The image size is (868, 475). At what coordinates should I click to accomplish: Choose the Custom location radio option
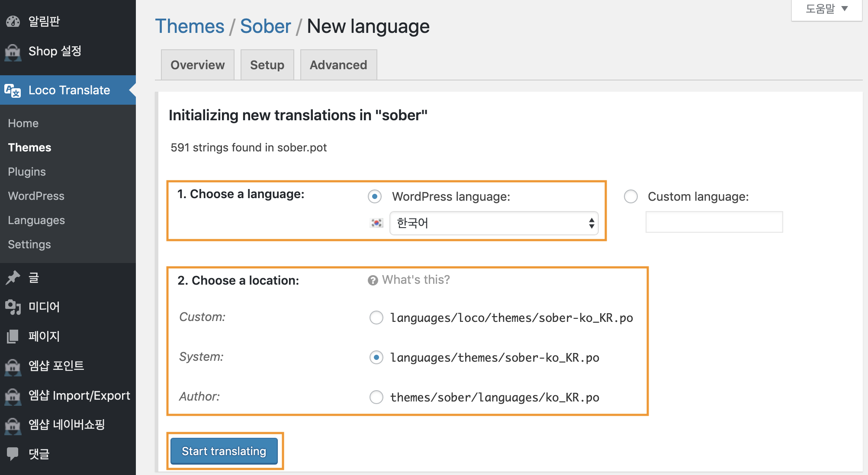tap(376, 318)
